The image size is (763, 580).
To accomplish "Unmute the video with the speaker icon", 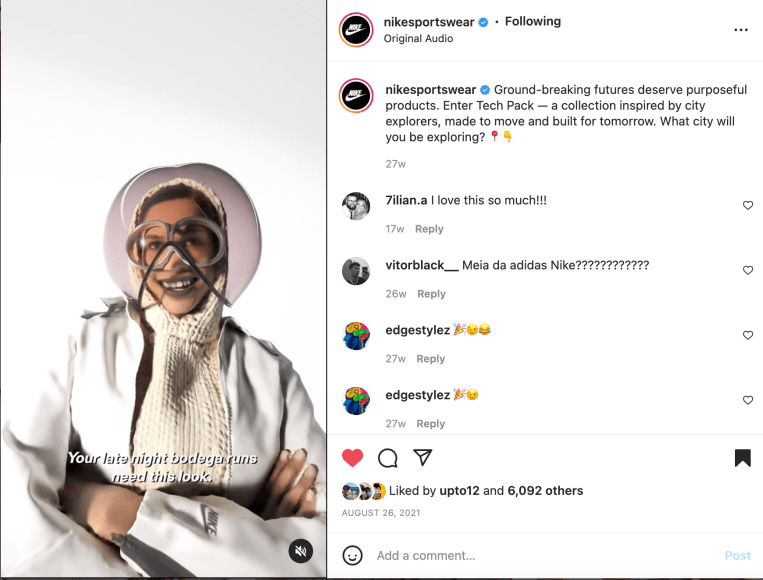I will [301, 551].
